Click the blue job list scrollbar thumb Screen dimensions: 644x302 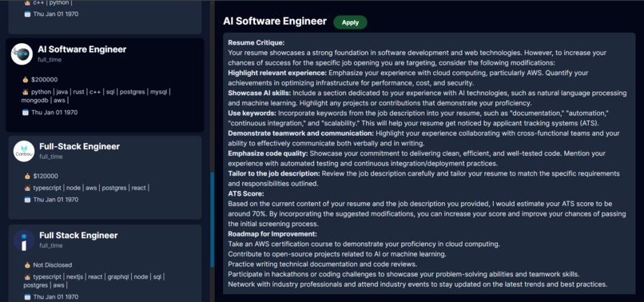tap(213, 220)
